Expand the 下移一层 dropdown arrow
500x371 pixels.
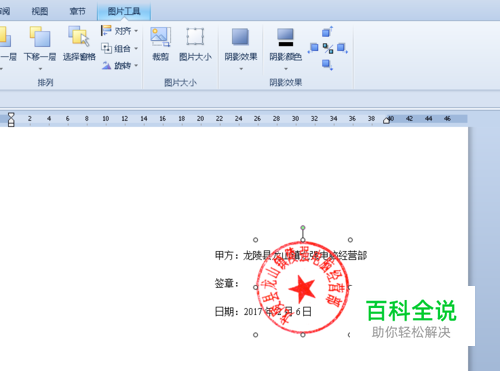click(x=40, y=69)
